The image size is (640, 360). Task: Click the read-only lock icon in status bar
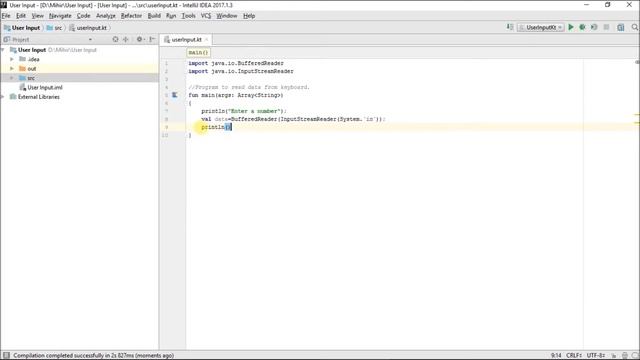click(x=613, y=356)
